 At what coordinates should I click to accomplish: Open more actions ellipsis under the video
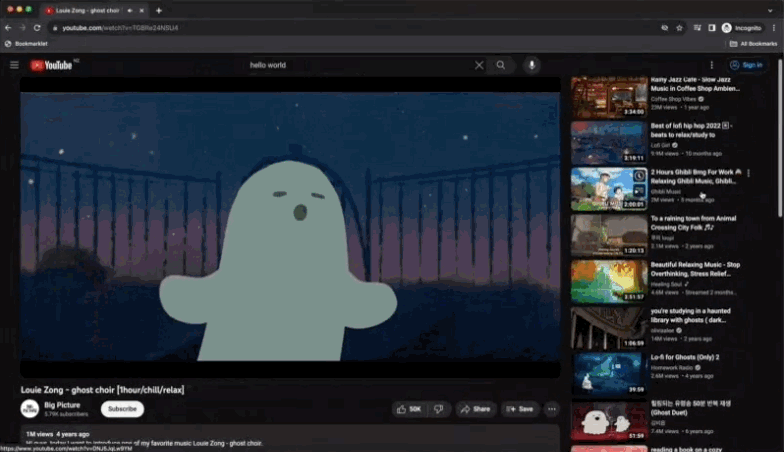pyautogui.click(x=552, y=409)
